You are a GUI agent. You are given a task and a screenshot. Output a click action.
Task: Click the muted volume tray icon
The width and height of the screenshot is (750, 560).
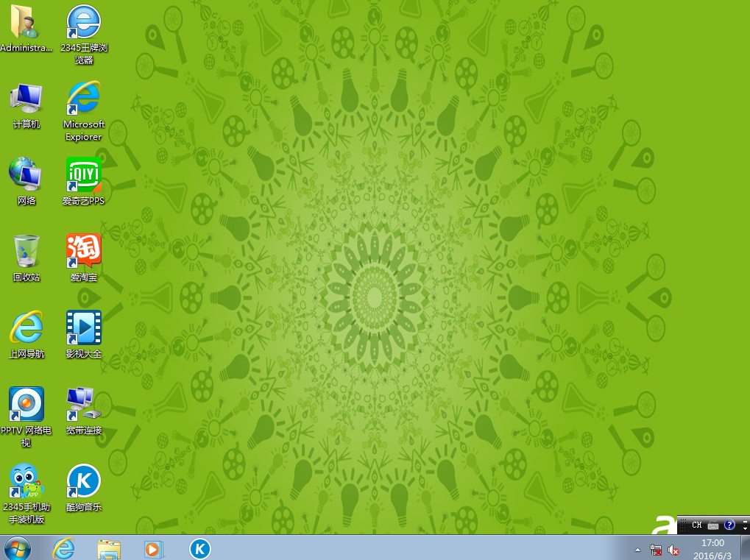[673, 550]
